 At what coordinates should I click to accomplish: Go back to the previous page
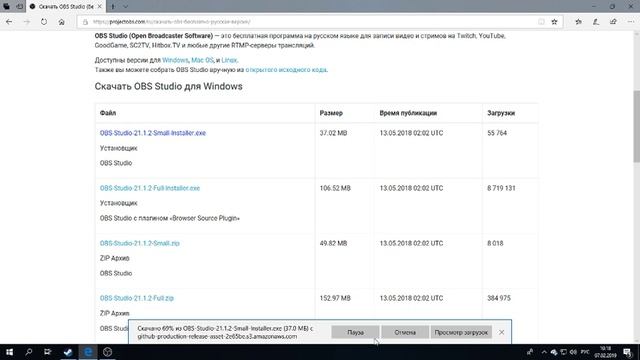point(9,22)
